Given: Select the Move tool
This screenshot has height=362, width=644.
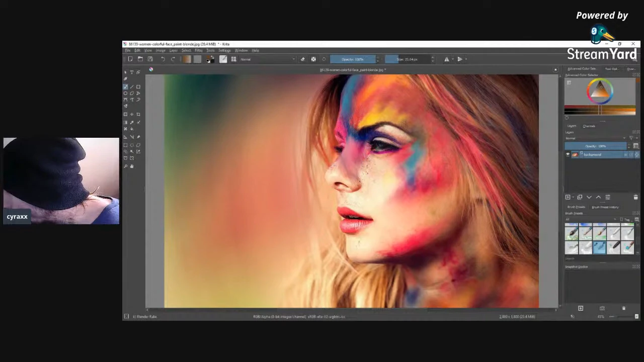Looking at the screenshot, I should [x=132, y=115].
